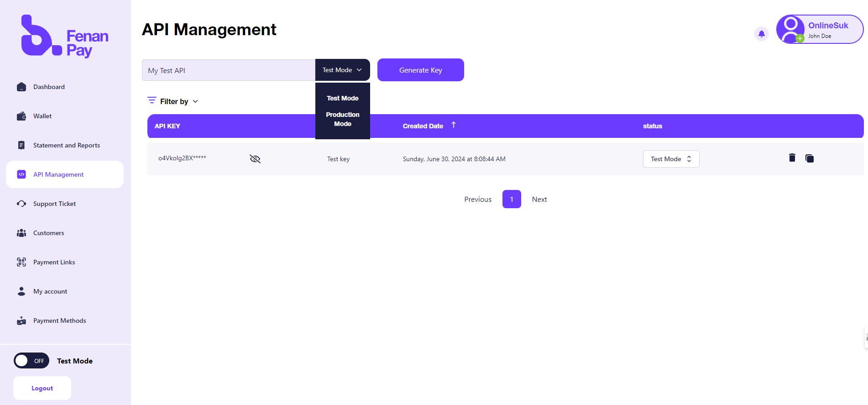Go to Next page
Image resolution: width=868 pixels, height=405 pixels.
539,200
